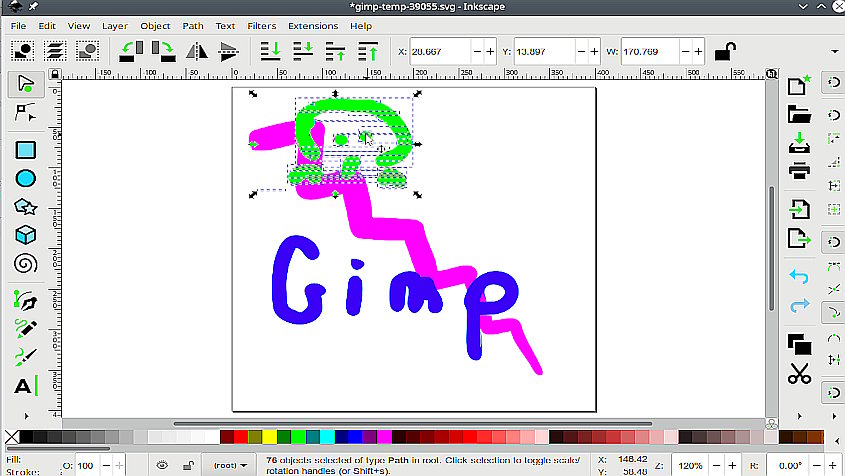Image resolution: width=845 pixels, height=476 pixels.
Task: Click the Import icon
Action: point(799,209)
